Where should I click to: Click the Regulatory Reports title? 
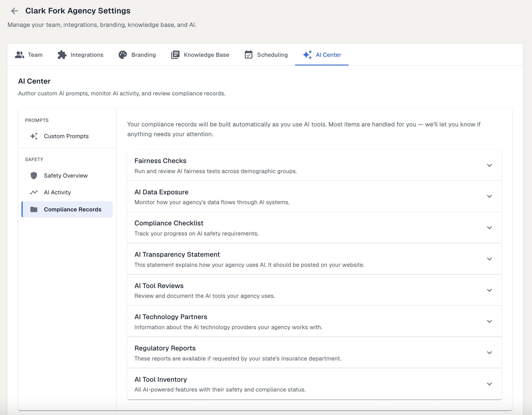[165, 348]
